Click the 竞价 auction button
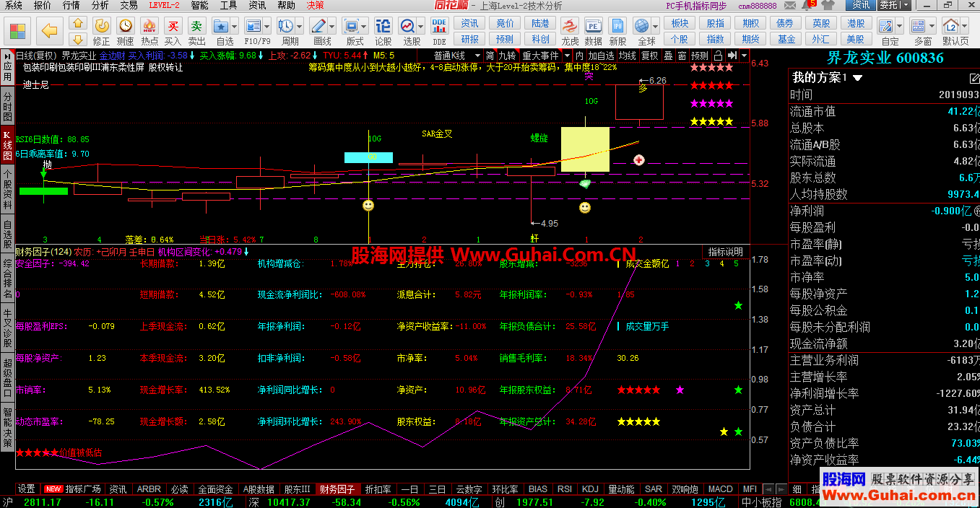 506,24
